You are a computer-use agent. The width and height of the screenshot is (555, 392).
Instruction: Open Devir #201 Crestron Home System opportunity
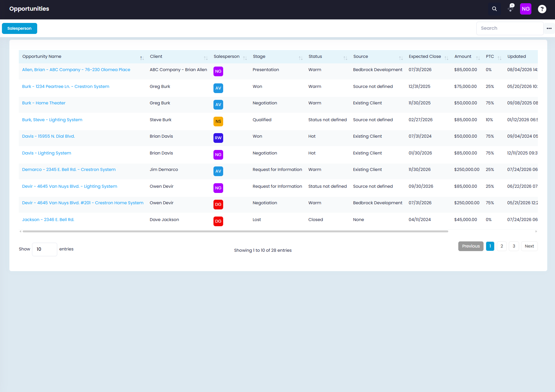coord(83,203)
